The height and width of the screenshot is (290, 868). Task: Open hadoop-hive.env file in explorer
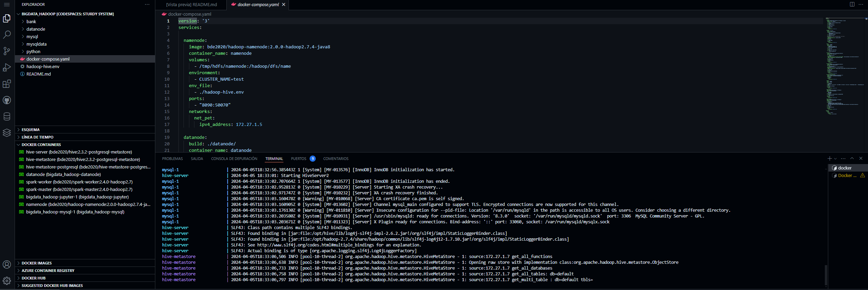click(43, 66)
